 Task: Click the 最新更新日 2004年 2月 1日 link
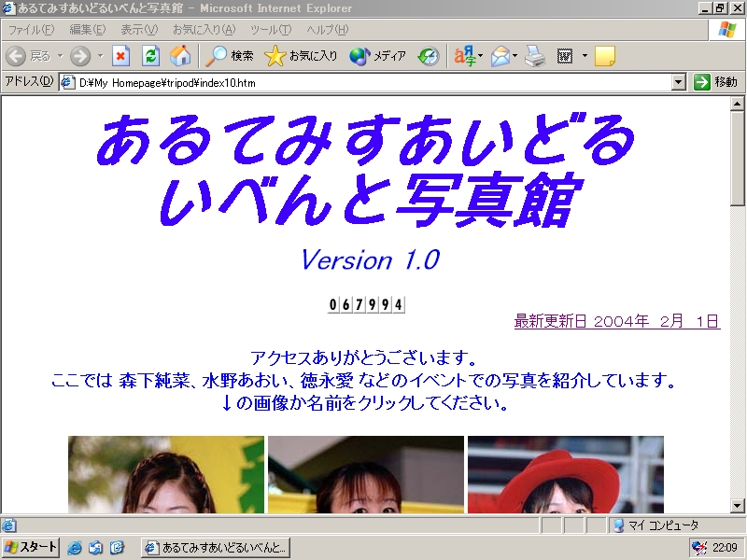tap(617, 321)
